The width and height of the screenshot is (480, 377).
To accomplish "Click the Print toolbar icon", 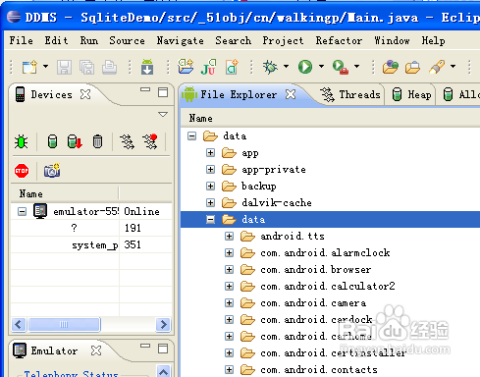I will coord(109,67).
